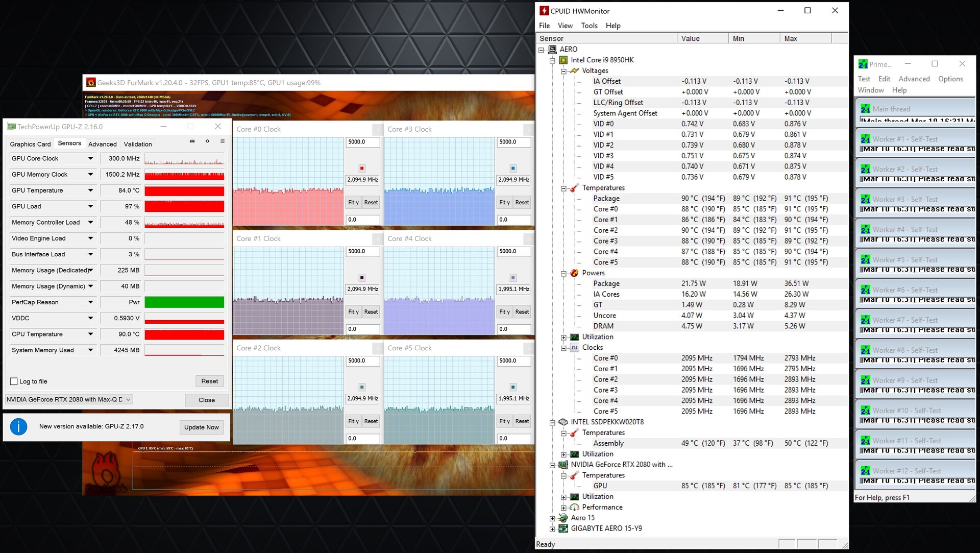Image resolution: width=980 pixels, height=553 pixels.
Task: Click the Worker #6 Self-Test icon
Action: click(x=865, y=290)
